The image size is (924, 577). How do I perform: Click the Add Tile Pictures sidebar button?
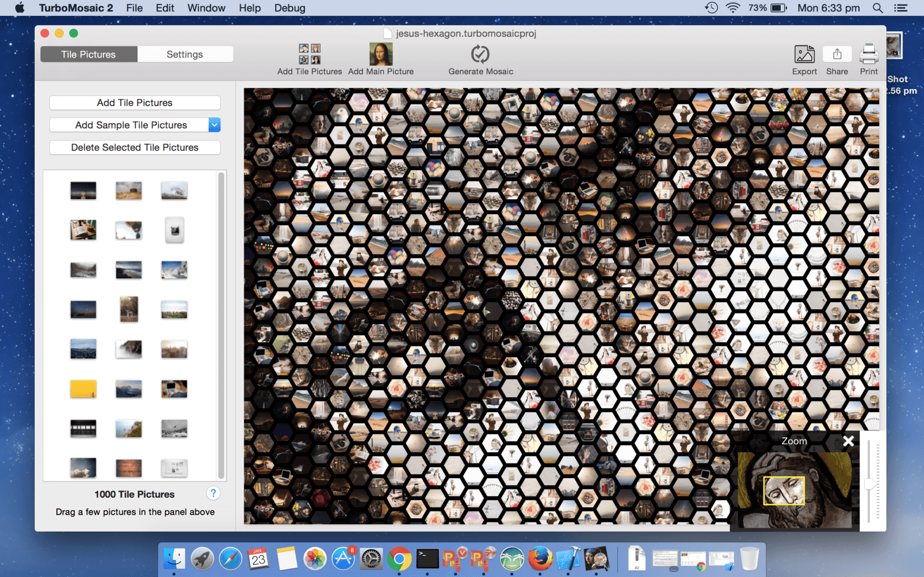click(x=135, y=103)
